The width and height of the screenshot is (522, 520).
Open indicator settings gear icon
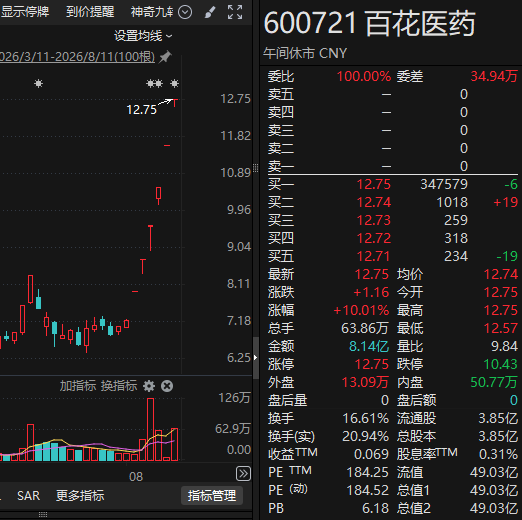[x=149, y=386]
